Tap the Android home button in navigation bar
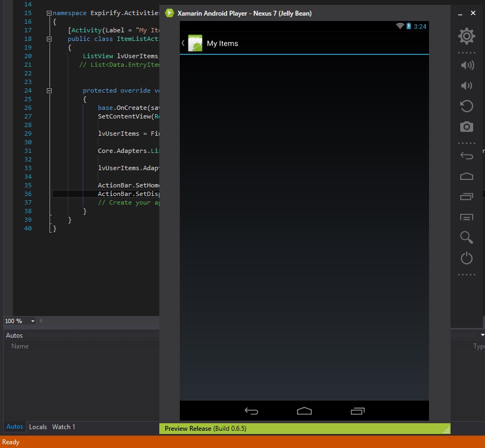Image resolution: width=485 pixels, height=448 pixels. 304,411
